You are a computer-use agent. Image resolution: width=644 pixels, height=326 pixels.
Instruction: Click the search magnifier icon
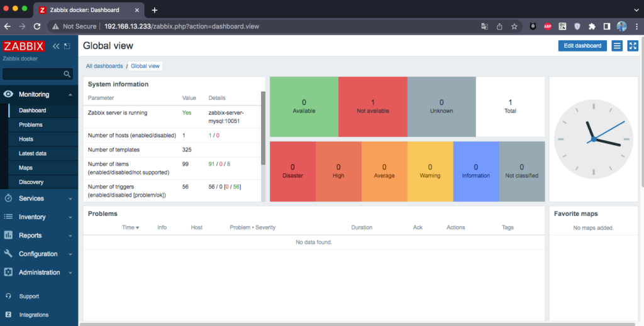click(67, 74)
